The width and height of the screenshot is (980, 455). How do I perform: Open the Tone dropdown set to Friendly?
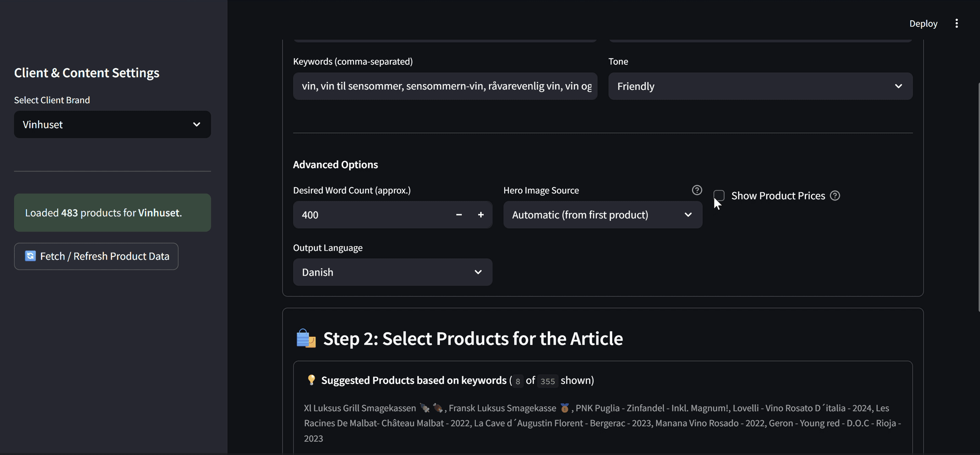coord(760,86)
